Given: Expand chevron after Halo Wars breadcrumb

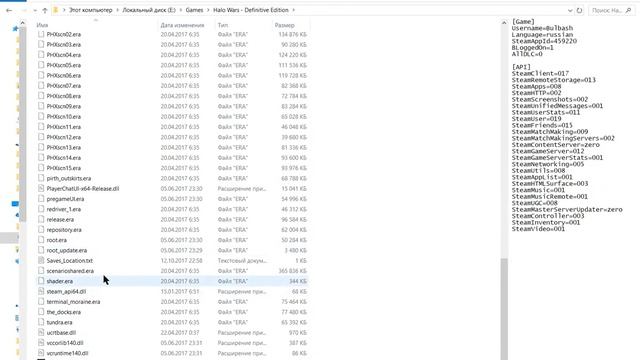Looking at the screenshot, I should coord(293,10).
